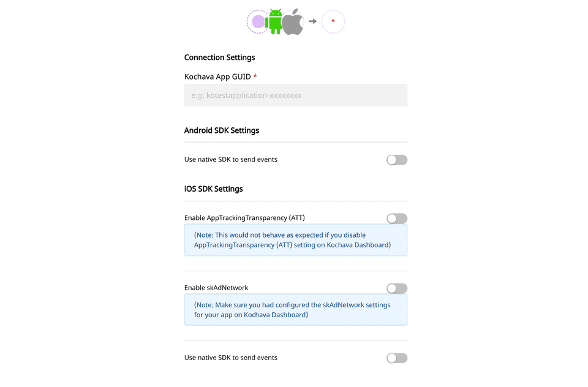Click the Connection Settings heading
588x387 pixels.
219,58
